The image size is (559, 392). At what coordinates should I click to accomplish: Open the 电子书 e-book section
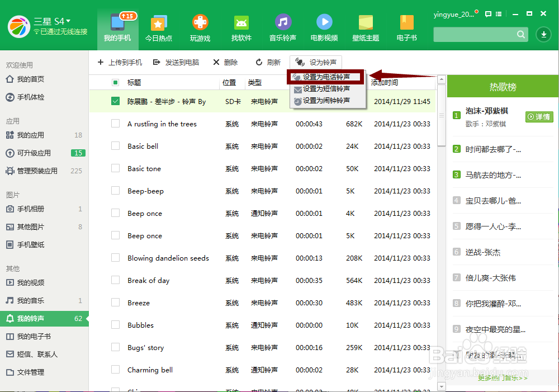click(x=407, y=29)
